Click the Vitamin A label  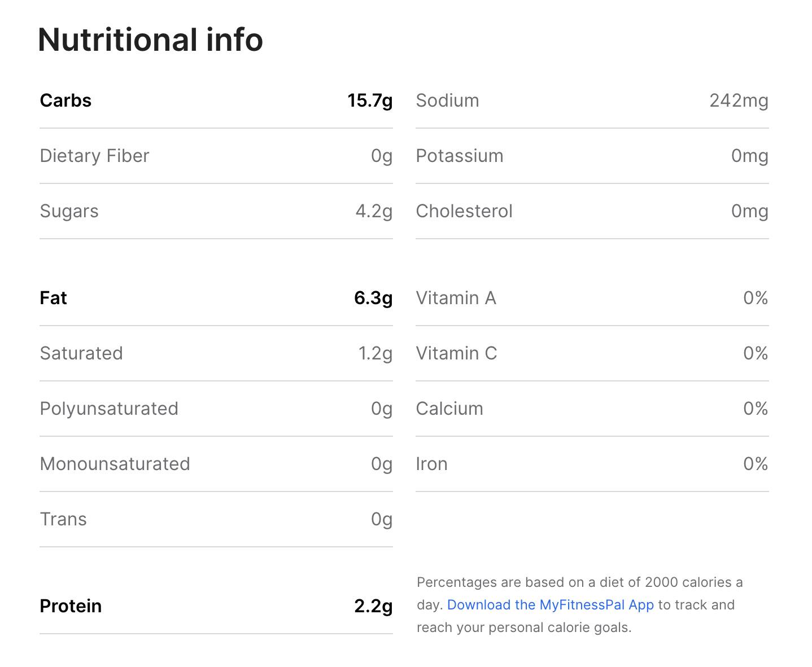click(456, 298)
